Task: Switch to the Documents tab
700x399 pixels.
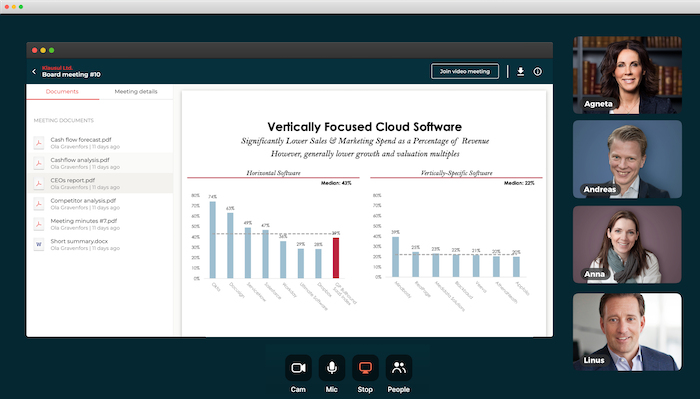Action: point(62,91)
